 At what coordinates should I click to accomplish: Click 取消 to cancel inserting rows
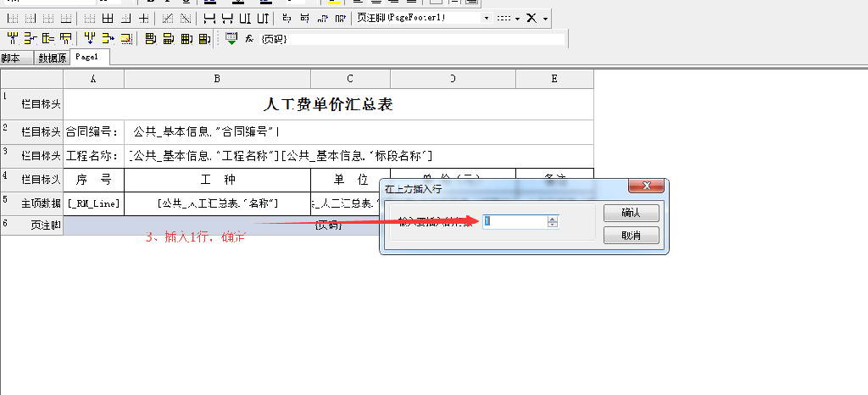coord(631,235)
